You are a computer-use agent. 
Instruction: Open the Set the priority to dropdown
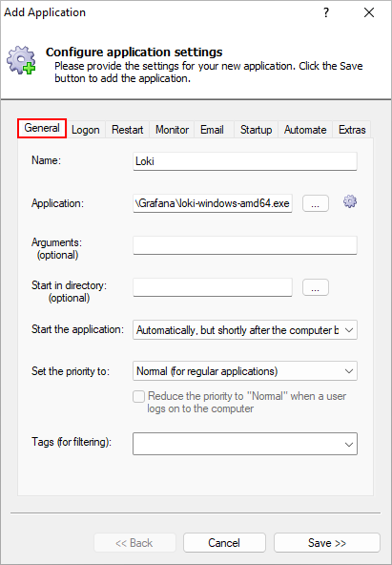[x=245, y=371]
